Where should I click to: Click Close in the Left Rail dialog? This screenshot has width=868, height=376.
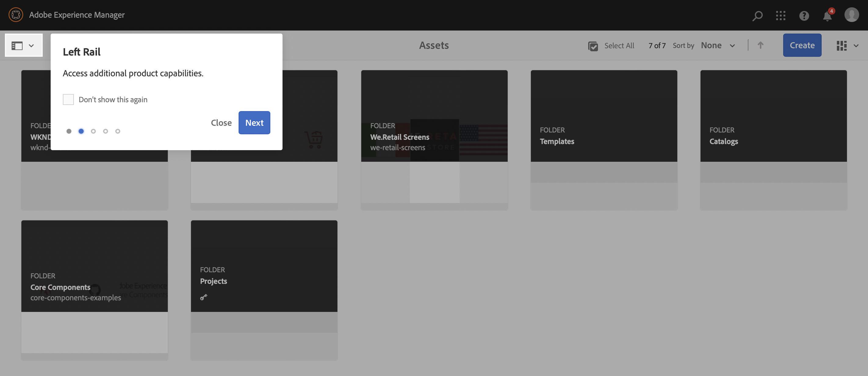pos(221,123)
